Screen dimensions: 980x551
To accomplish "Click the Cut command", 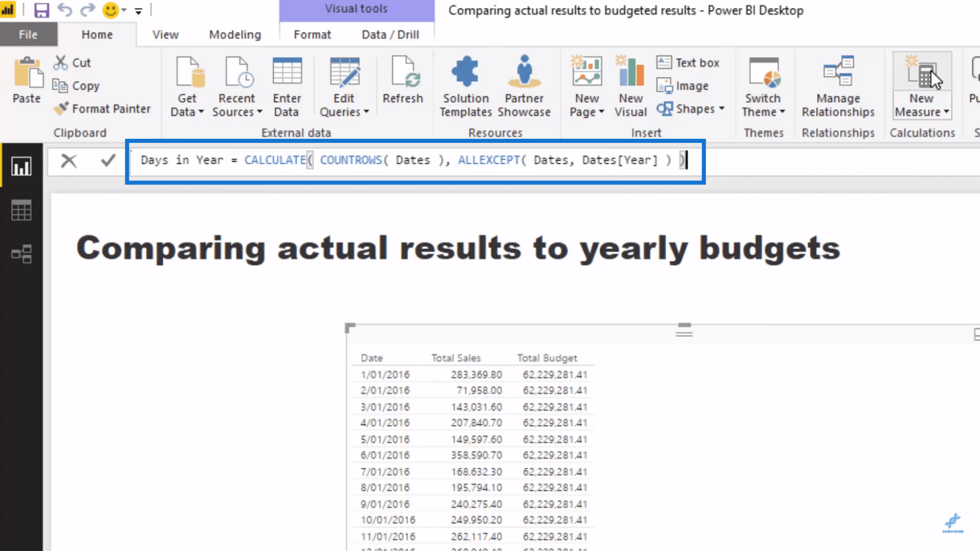I will tap(72, 62).
